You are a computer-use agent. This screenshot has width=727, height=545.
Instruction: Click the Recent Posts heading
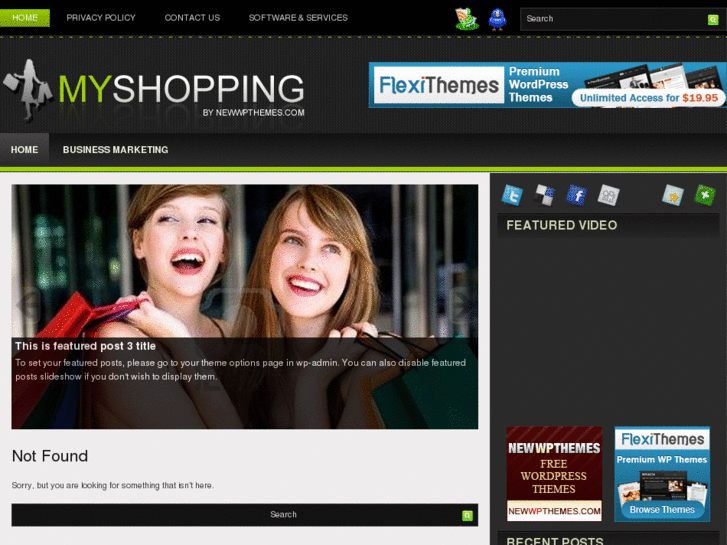coord(555,540)
